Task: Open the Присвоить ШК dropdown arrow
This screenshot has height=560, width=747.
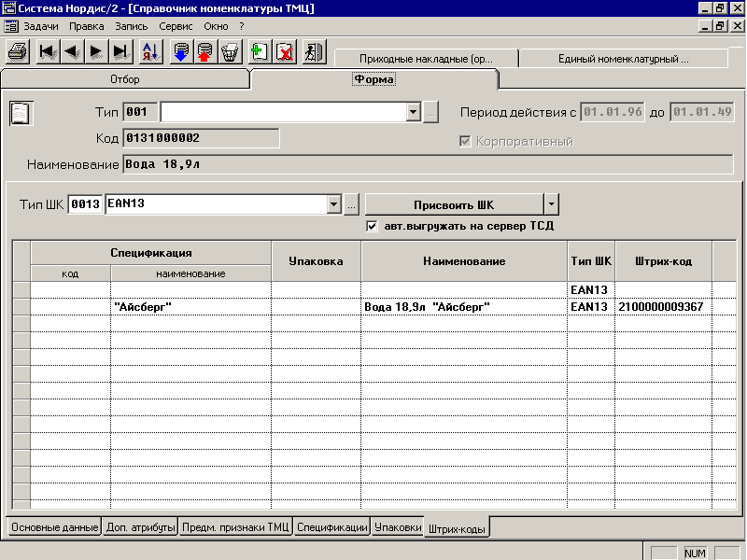Action: click(x=551, y=204)
